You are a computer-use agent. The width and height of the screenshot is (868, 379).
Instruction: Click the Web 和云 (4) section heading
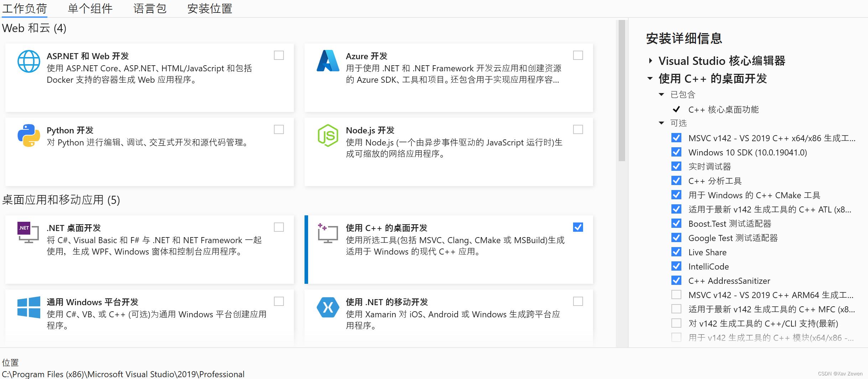coord(34,28)
